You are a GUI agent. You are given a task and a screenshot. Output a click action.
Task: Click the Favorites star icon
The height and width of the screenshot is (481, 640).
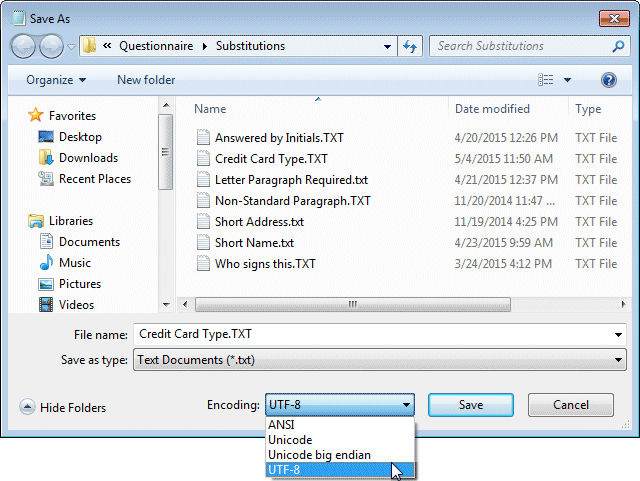pos(36,115)
